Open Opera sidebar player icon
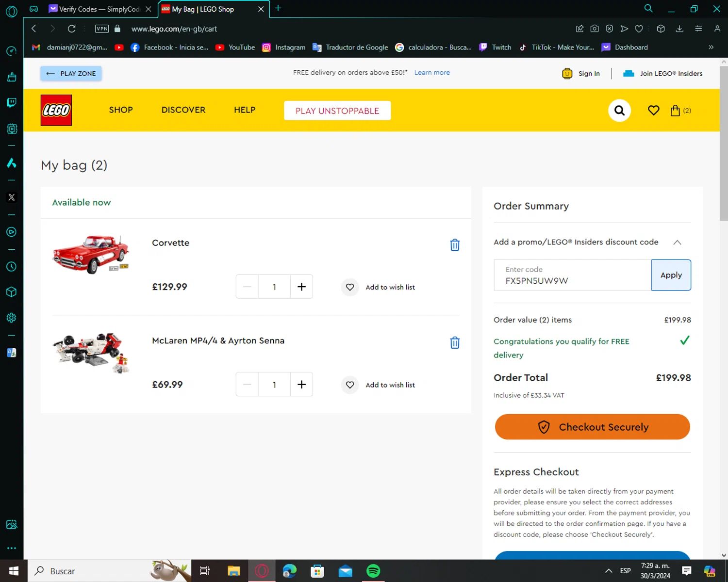 12,232
